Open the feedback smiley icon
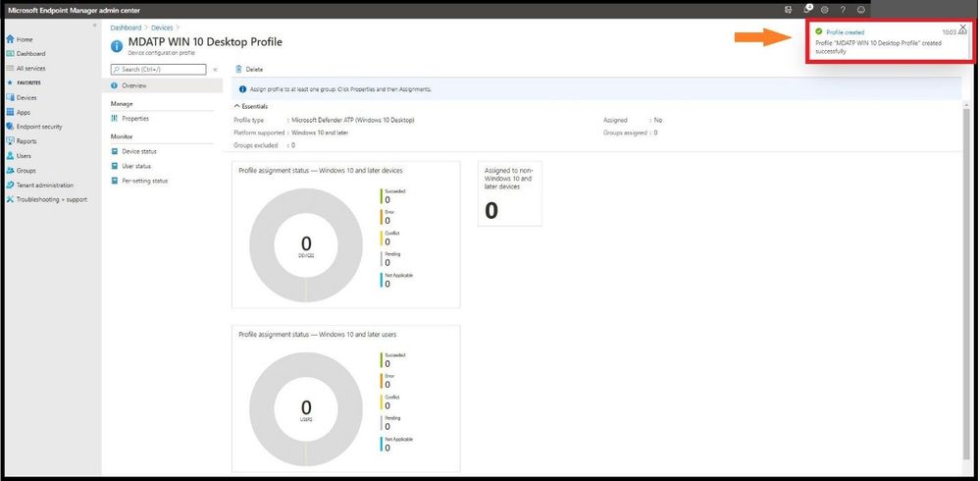 click(861, 10)
